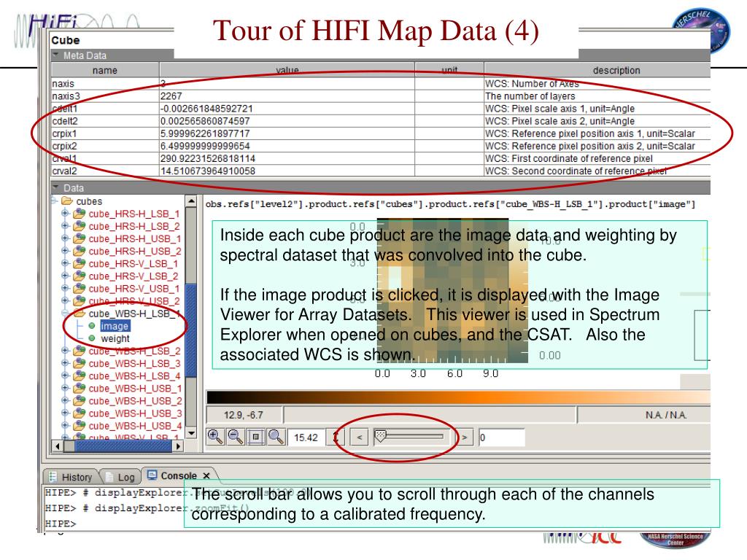Click tree horizontal scrollbar right arrow
Image resolution: width=747 pixels, height=560 pixels.
[178, 446]
